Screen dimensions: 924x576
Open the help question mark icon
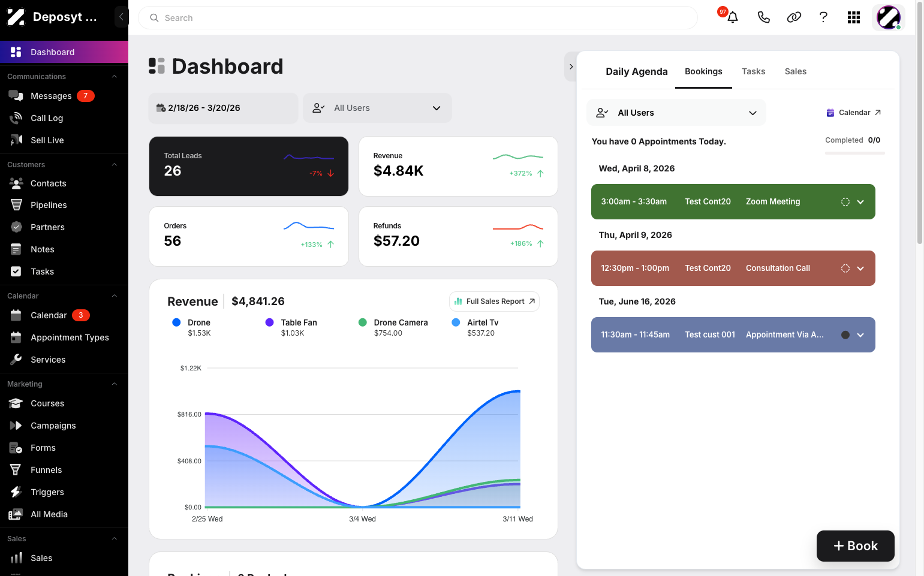click(823, 17)
